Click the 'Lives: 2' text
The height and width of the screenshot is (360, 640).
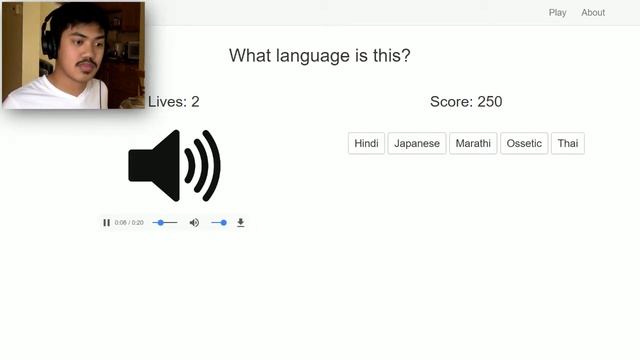pos(173,102)
